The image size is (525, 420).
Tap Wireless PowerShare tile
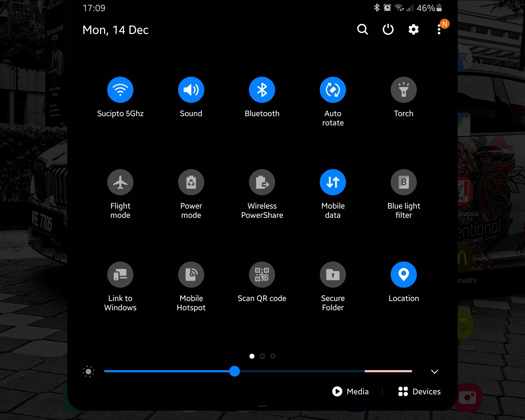[x=262, y=182]
